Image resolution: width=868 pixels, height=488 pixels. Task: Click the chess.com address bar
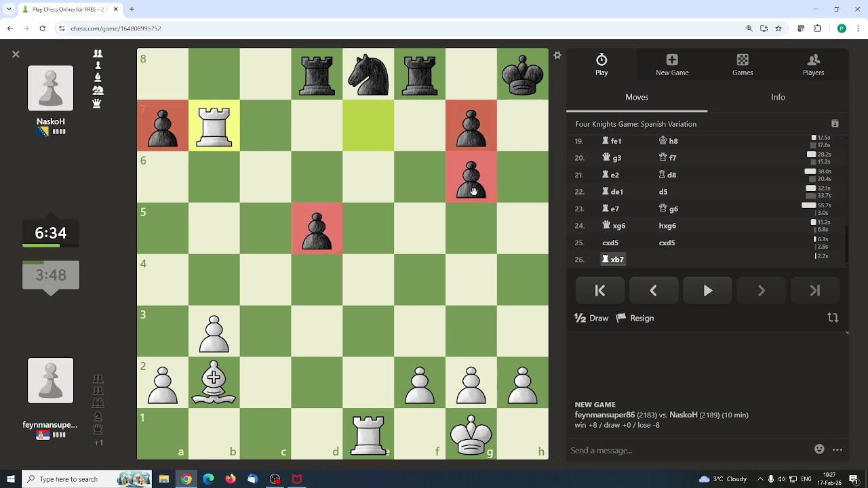[x=400, y=28]
